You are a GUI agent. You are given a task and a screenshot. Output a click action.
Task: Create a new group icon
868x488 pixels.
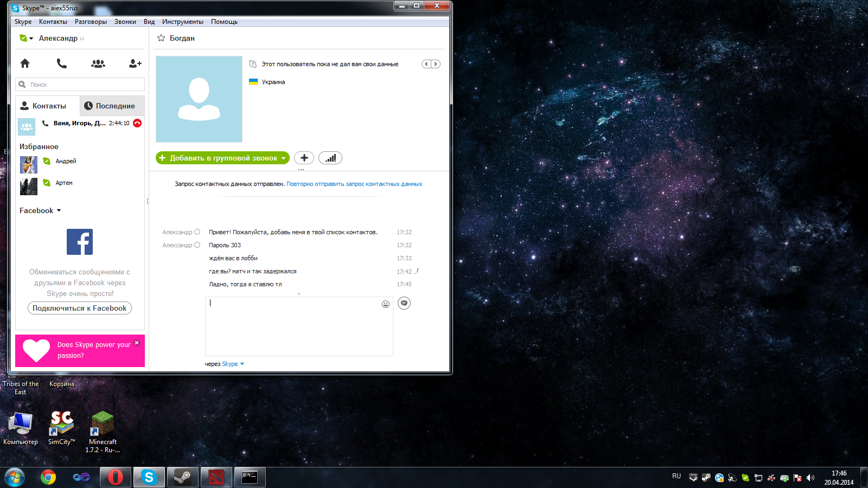(x=98, y=63)
